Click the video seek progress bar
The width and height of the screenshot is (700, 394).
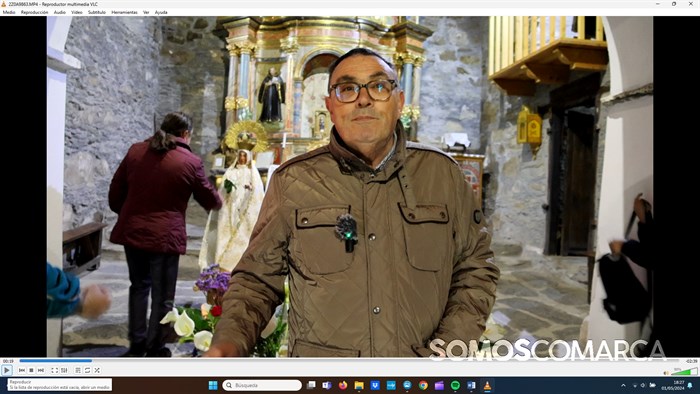[349, 361]
